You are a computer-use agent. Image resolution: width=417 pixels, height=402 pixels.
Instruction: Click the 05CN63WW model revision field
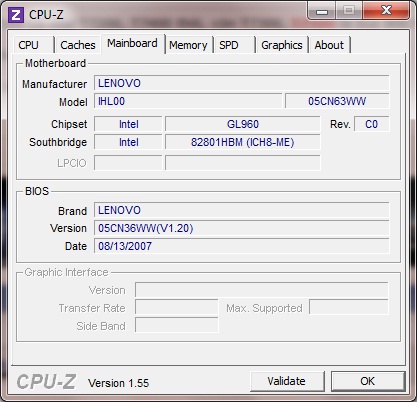coord(337,101)
